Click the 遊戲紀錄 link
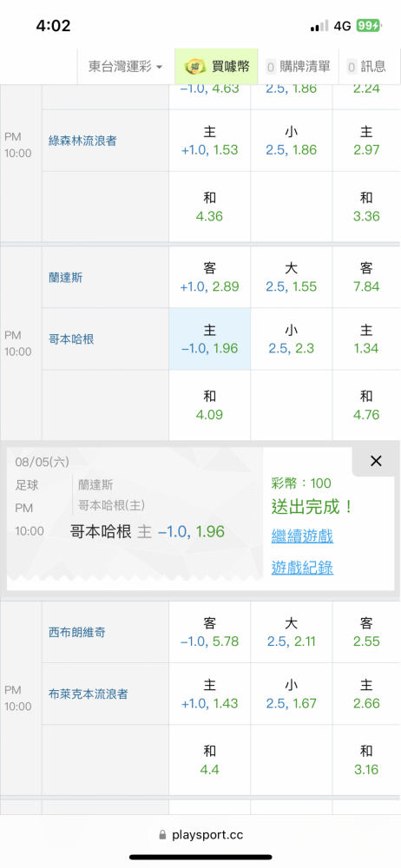Viewport: 401px width, 868px height. pos(302,568)
